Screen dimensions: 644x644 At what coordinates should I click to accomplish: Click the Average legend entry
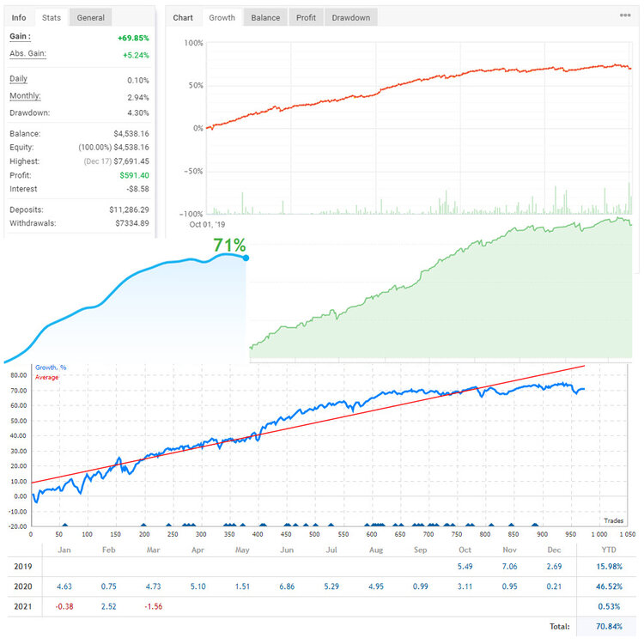(x=47, y=378)
